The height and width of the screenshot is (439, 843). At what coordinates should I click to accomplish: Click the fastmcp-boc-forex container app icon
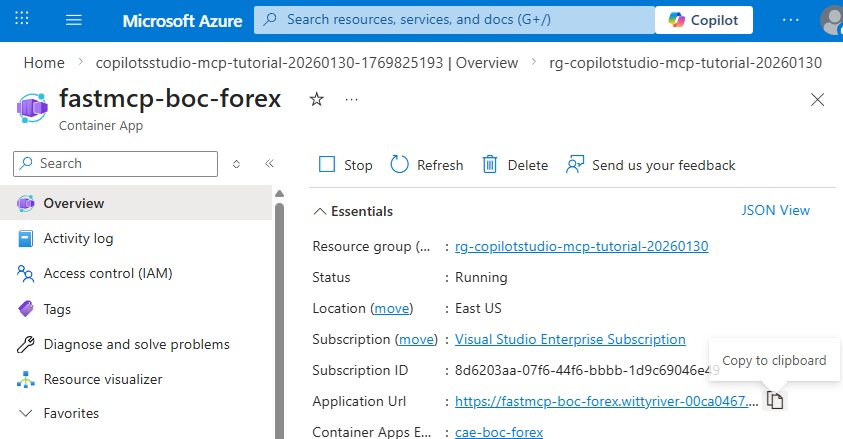(x=32, y=107)
